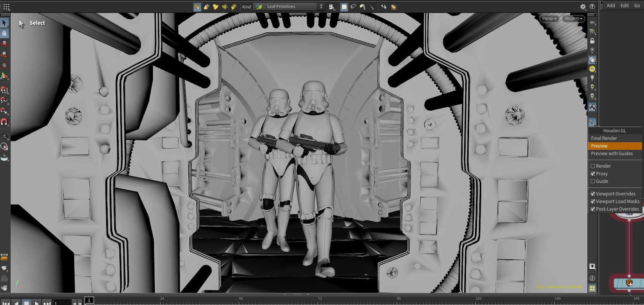644x305 pixels.
Task: Jump to the first frame of timeline
Action: pyautogui.click(x=6, y=303)
